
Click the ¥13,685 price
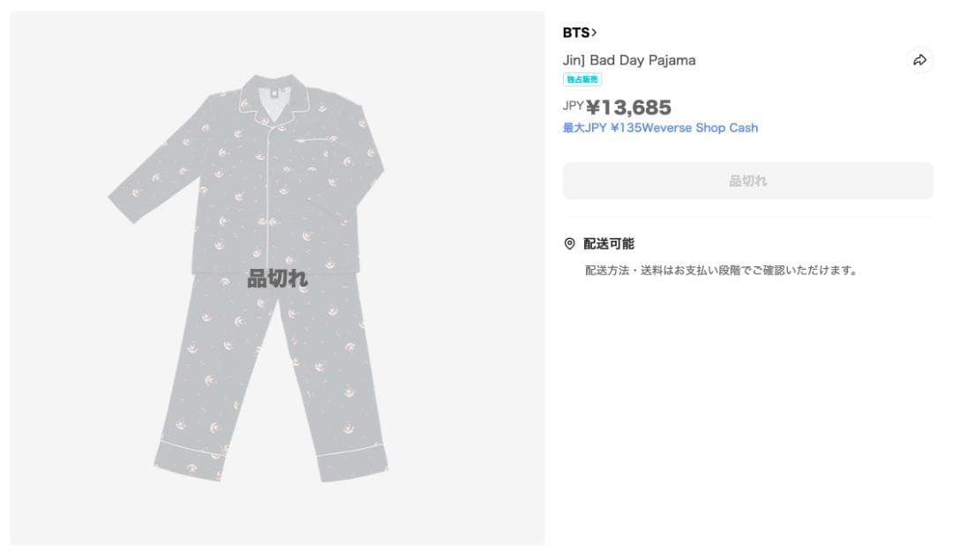click(628, 108)
